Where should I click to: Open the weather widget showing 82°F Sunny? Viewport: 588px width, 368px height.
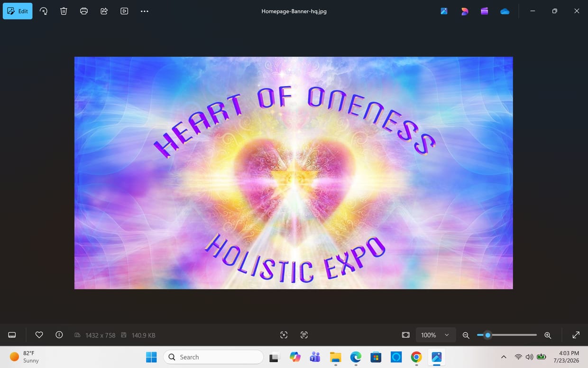pos(25,357)
